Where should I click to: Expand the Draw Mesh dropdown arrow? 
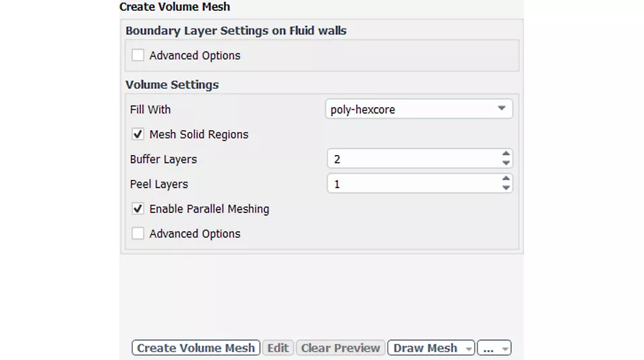click(469, 349)
